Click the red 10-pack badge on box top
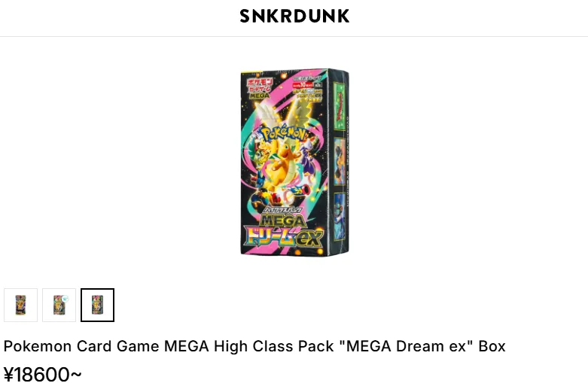Viewport: 588px width, 383px height. (303, 85)
